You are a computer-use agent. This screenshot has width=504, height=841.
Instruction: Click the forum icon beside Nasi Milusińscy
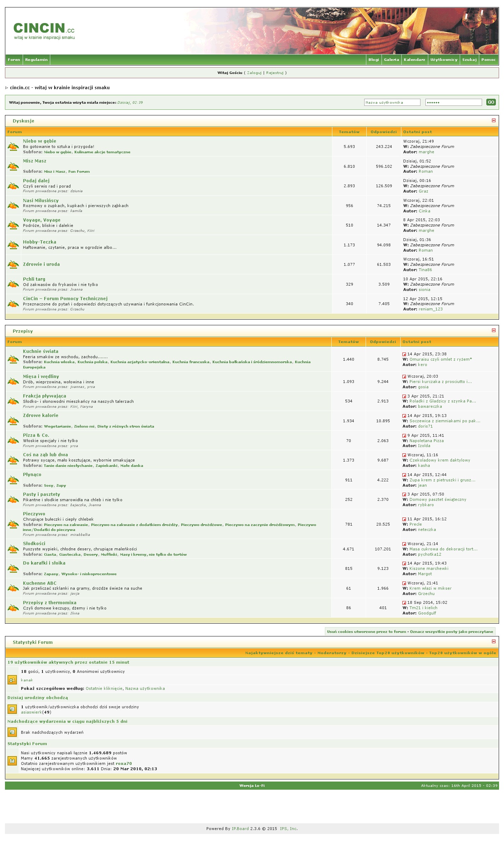tap(13, 206)
